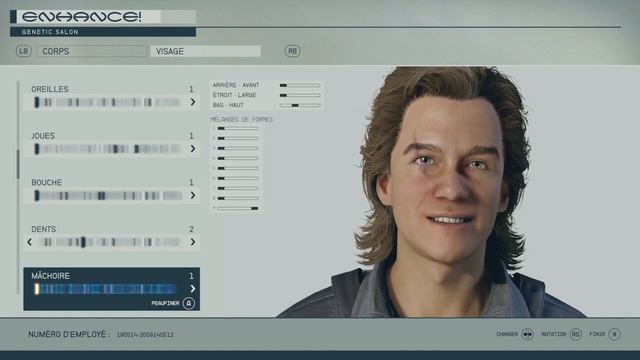This screenshot has width=640, height=360.
Task: Advance MÂCHOIRE to next preset arrow
Action: coord(193,289)
